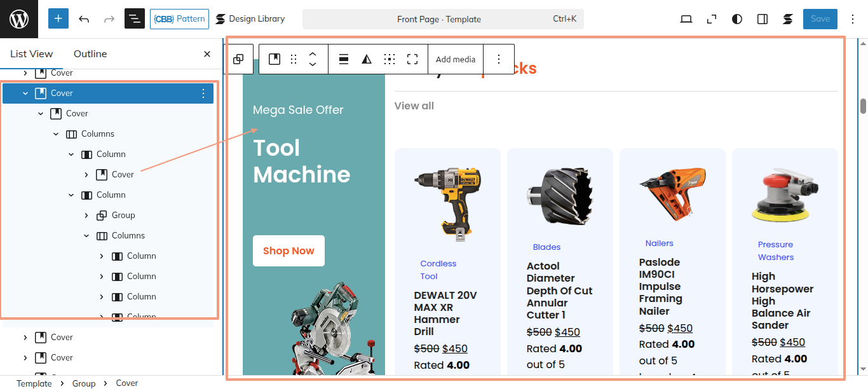Select the selected Cover's parent Group button

point(238,59)
